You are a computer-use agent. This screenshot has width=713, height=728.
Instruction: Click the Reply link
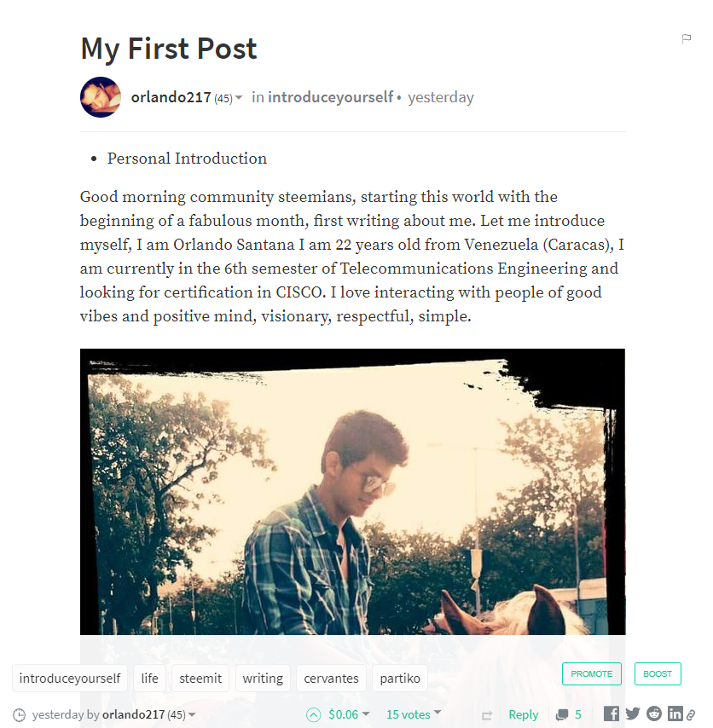tap(524, 714)
